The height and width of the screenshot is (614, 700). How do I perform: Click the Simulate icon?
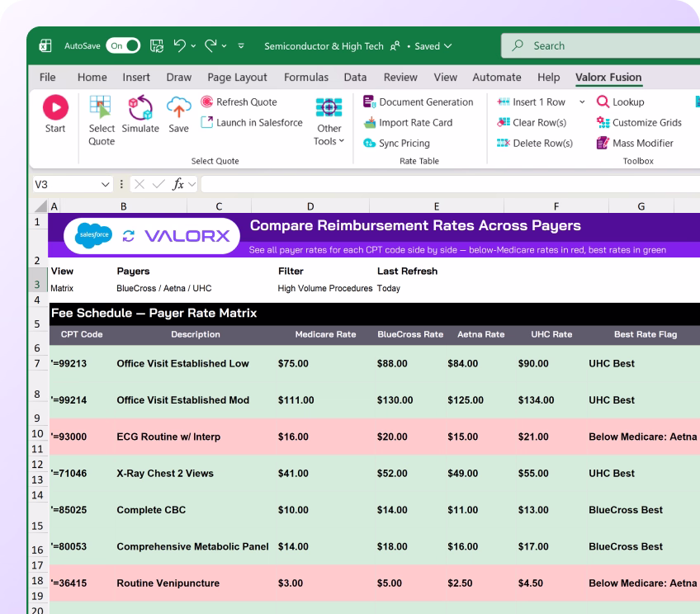point(140,107)
